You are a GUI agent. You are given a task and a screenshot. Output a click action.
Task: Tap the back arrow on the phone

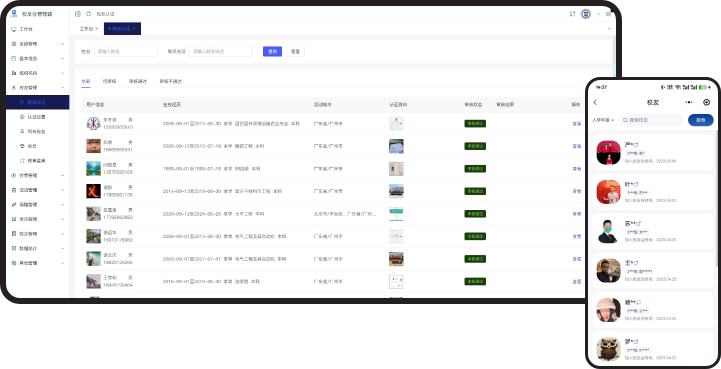pyautogui.click(x=595, y=102)
